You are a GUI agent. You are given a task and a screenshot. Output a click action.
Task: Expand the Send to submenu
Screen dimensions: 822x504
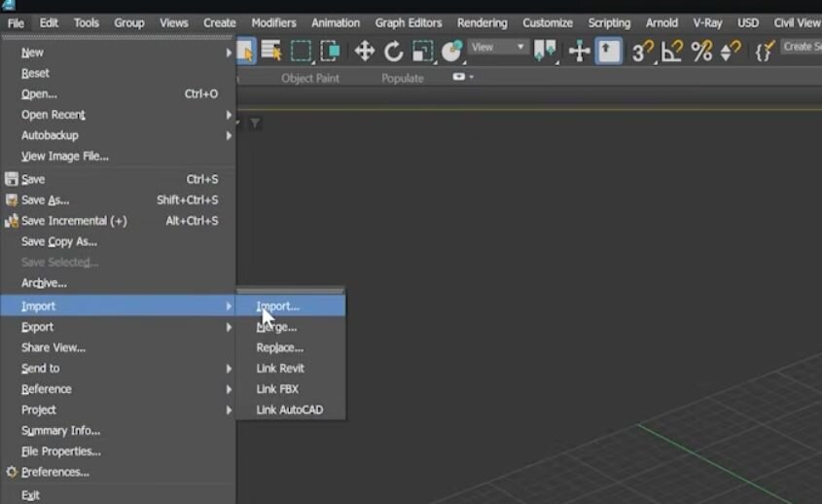pyautogui.click(x=118, y=368)
